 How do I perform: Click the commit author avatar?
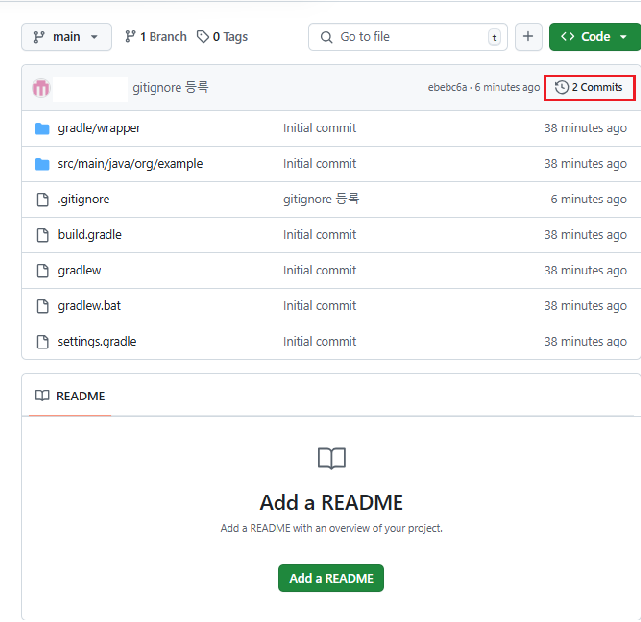[41, 88]
